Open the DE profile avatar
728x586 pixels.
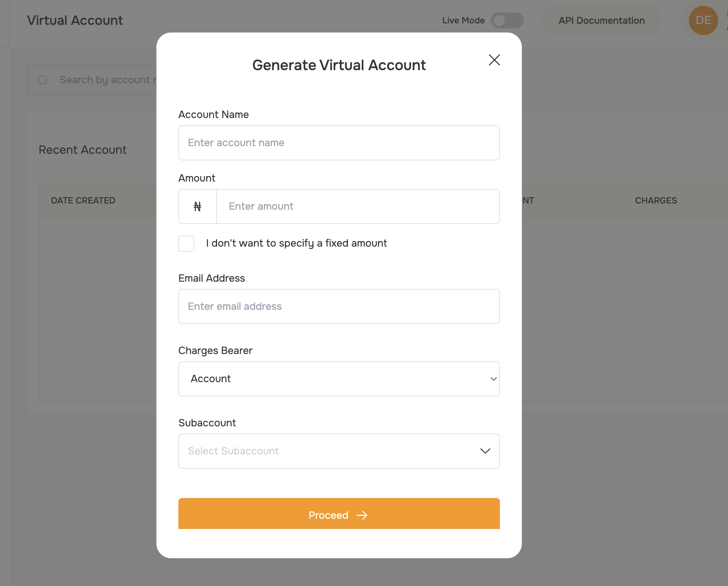click(x=703, y=20)
